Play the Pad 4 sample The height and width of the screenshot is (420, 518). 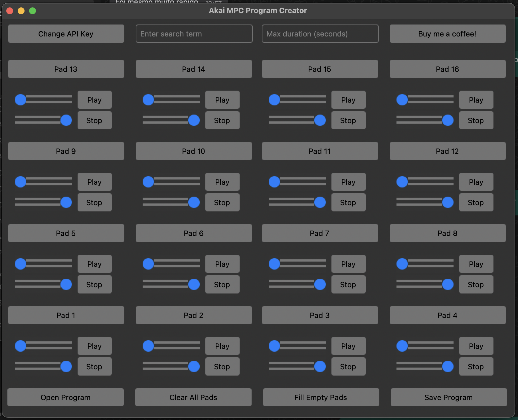(x=476, y=346)
